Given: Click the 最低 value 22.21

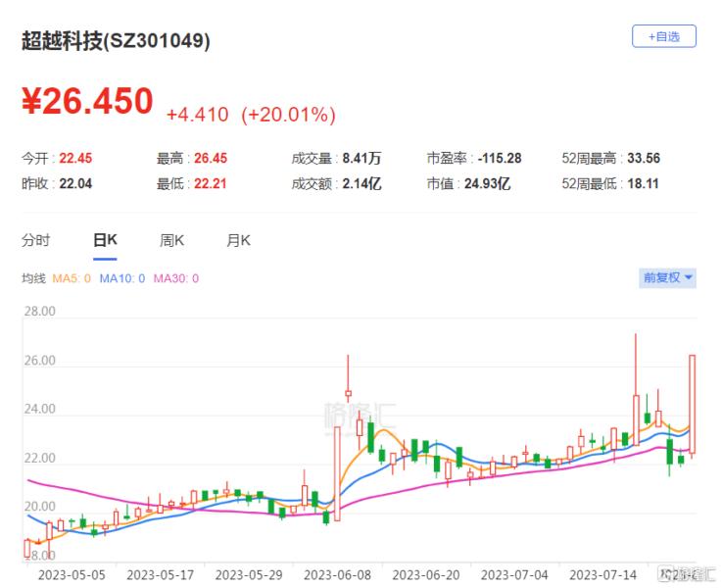Looking at the screenshot, I should pos(211,183).
